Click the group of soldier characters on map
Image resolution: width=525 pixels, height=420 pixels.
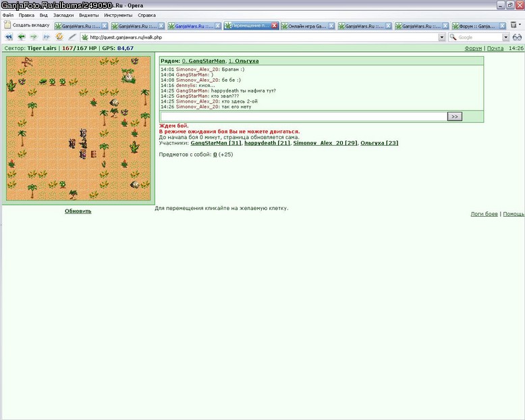click(80, 144)
